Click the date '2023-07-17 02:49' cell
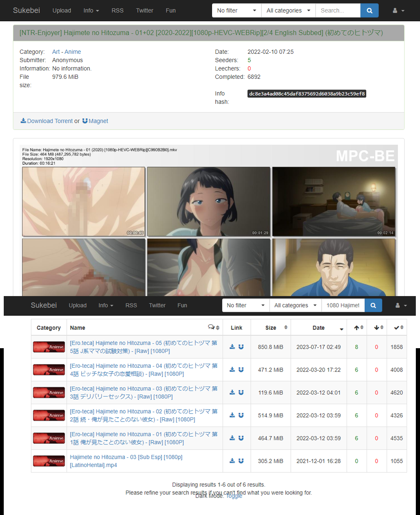The height and width of the screenshot is (515, 420). point(318,347)
